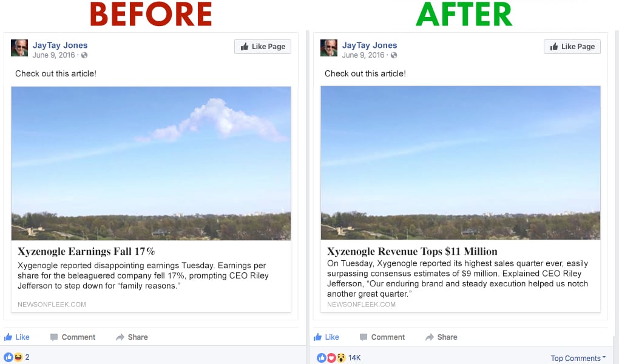Click the globe privacy icon in BEFORE post
Viewport: 619px width, 364px height.
click(84, 55)
